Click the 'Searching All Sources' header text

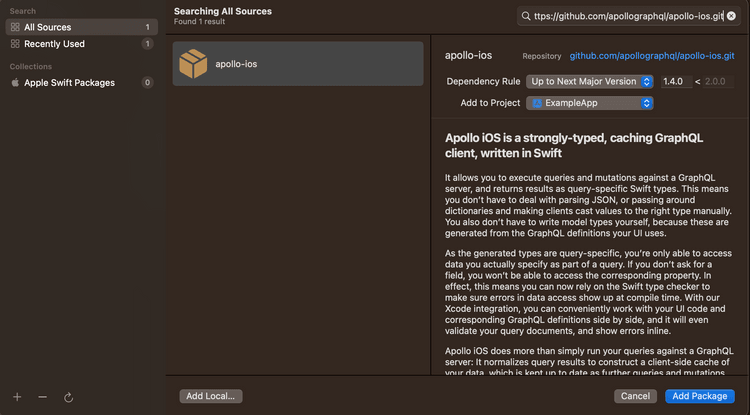[x=223, y=11]
